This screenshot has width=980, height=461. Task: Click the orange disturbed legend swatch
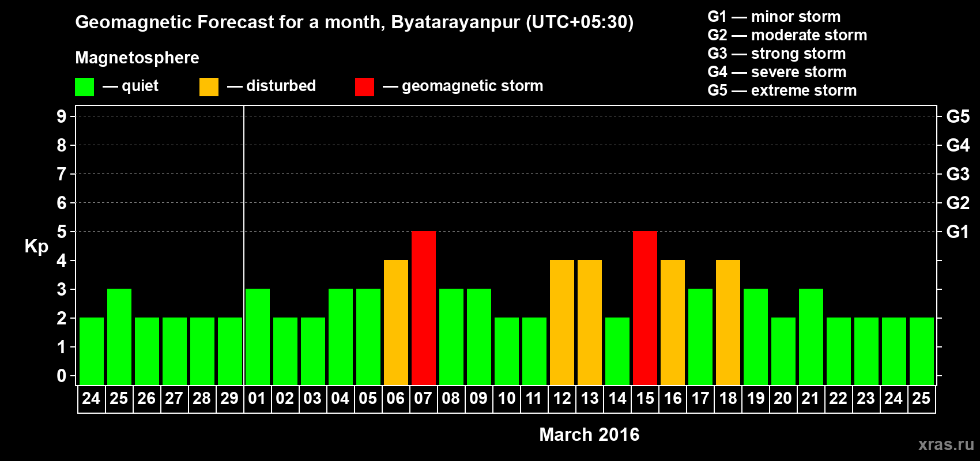(209, 87)
